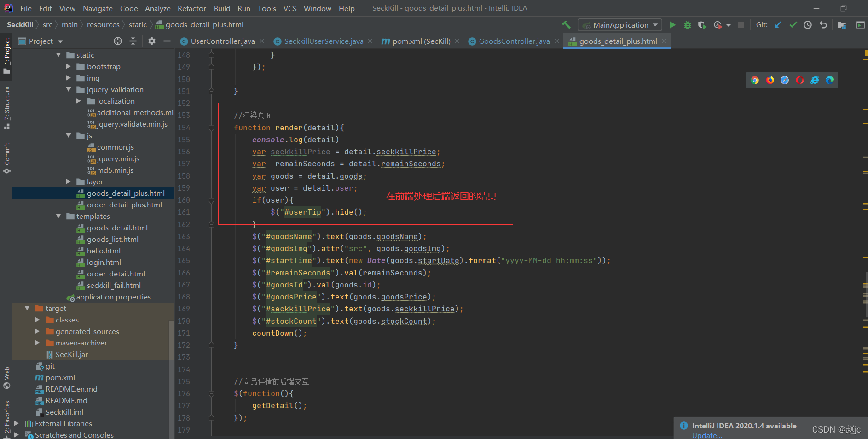The image size is (868, 439).
Task: Open page preview in Edge
Action: 830,80
